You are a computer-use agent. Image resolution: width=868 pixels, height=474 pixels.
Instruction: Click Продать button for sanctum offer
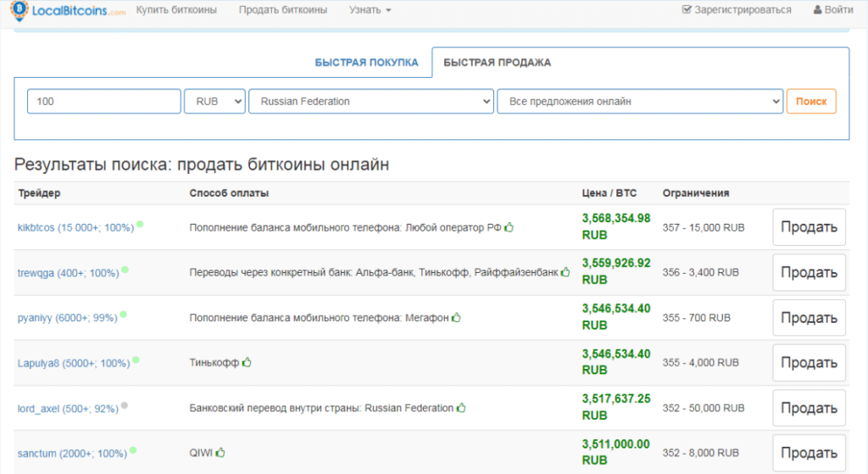pos(809,453)
